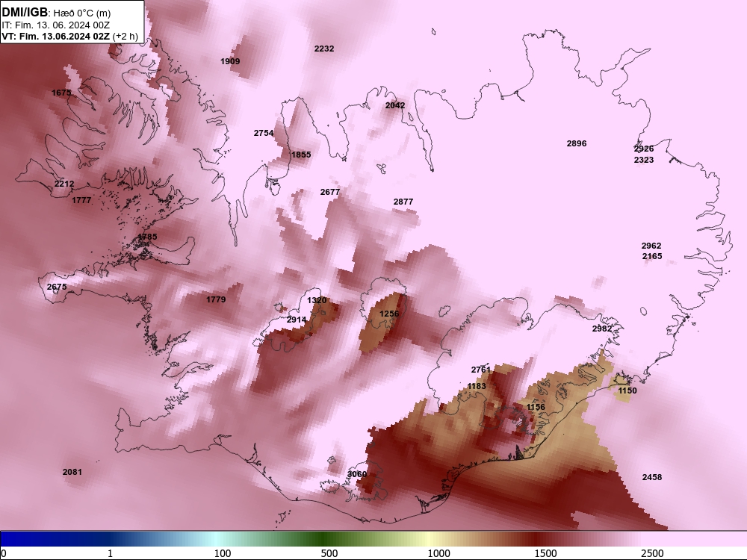Image resolution: width=747 pixels, height=560 pixels.
Task: Click the 1 tick on the color scale
Action: click(x=110, y=553)
